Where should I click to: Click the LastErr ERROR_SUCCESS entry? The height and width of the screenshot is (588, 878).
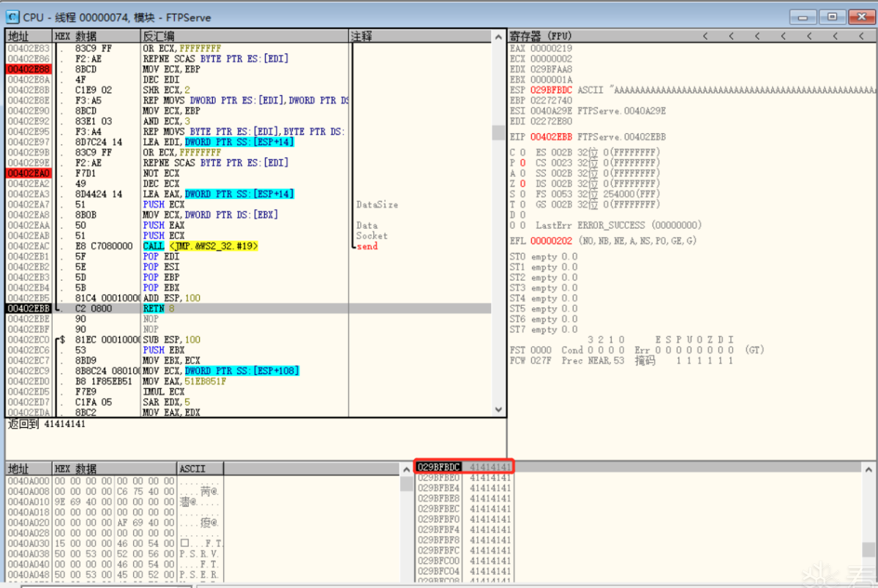pos(618,225)
